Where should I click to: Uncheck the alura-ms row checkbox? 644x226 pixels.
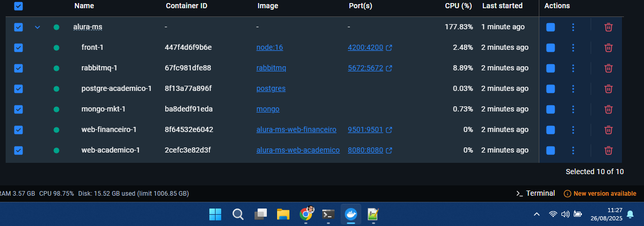click(18, 27)
